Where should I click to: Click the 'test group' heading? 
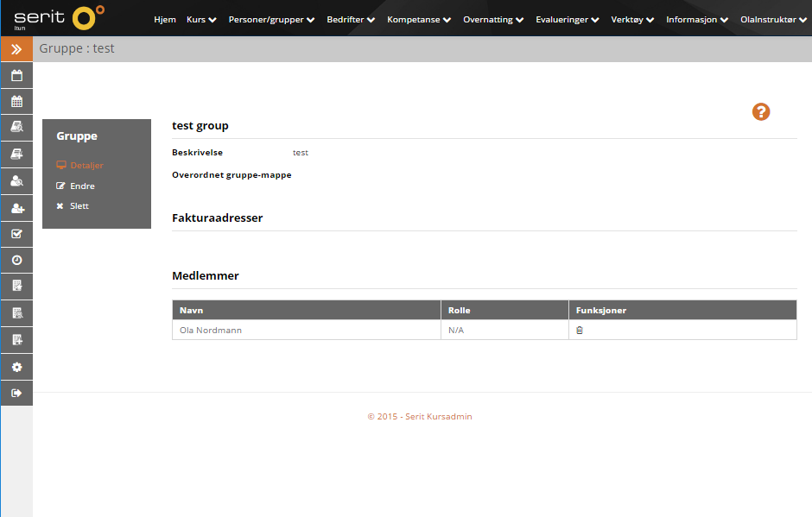[200, 126]
